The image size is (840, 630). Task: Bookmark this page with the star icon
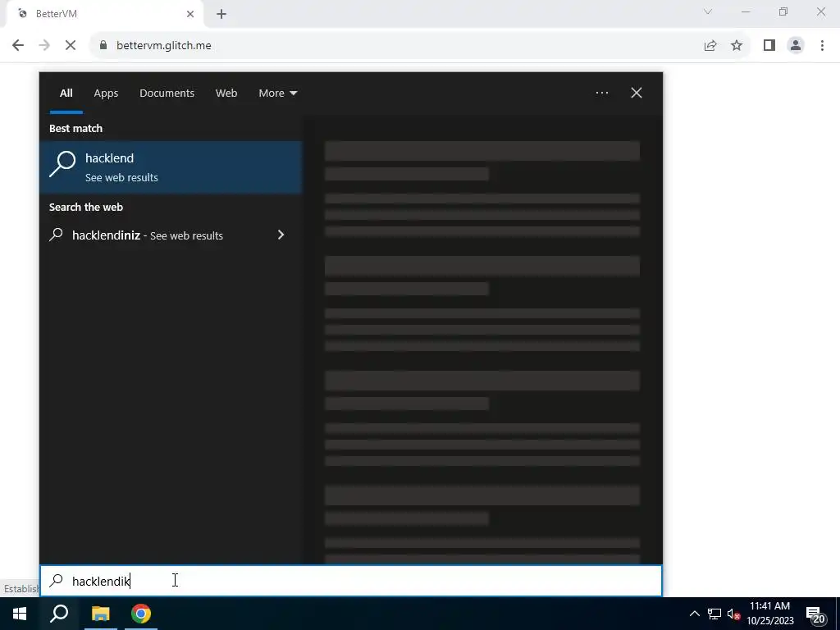coord(737,46)
